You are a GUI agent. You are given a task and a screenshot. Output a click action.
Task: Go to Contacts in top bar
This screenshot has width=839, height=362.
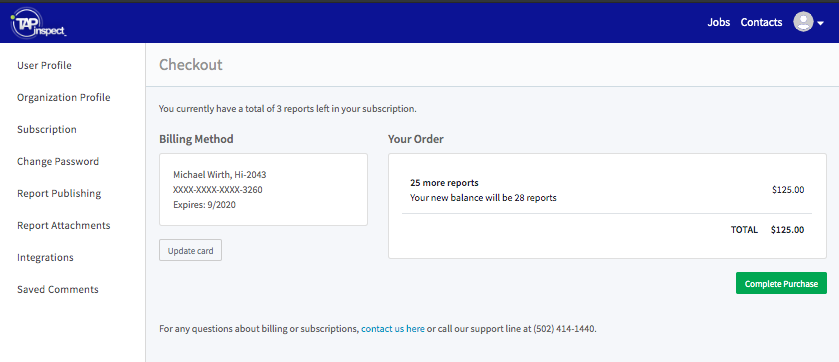tap(761, 22)
